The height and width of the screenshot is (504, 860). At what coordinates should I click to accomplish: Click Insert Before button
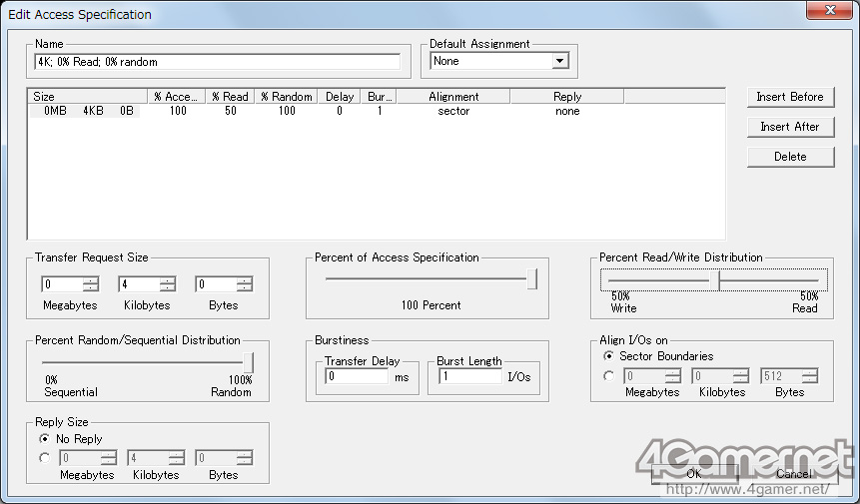(789, 97)
